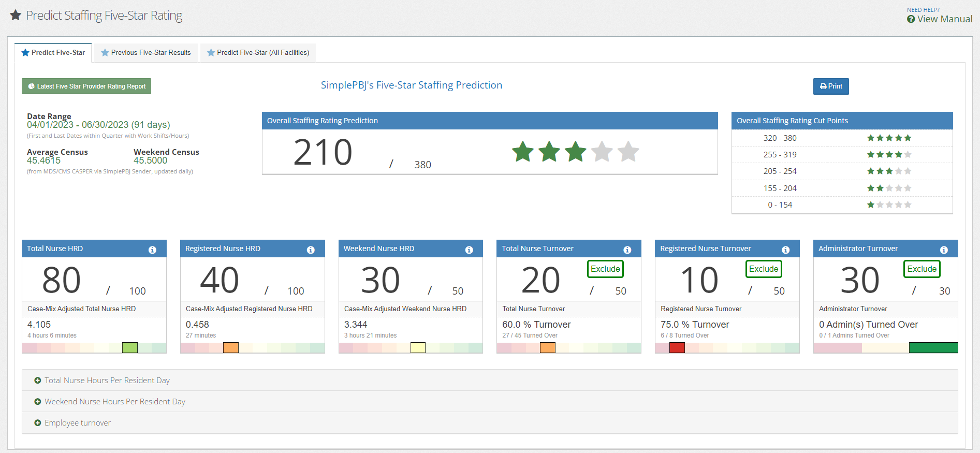Click Overall Staffing Rating Prediction header
The height and width of the screenshot is (453, 980).
coord(490,121)
